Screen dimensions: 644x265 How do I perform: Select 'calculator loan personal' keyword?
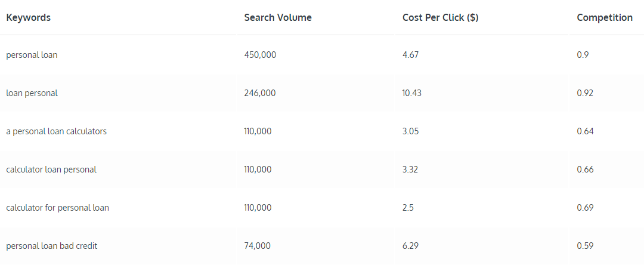click(51, 170)
